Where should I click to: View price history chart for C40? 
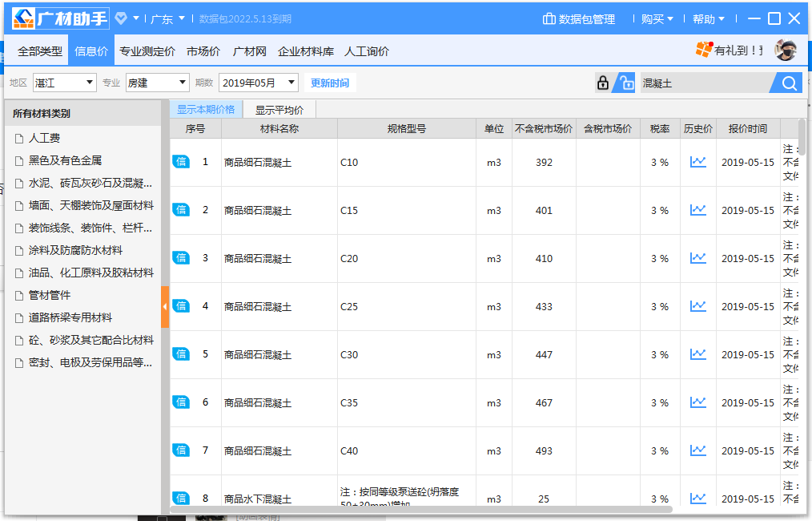(697, 450)
